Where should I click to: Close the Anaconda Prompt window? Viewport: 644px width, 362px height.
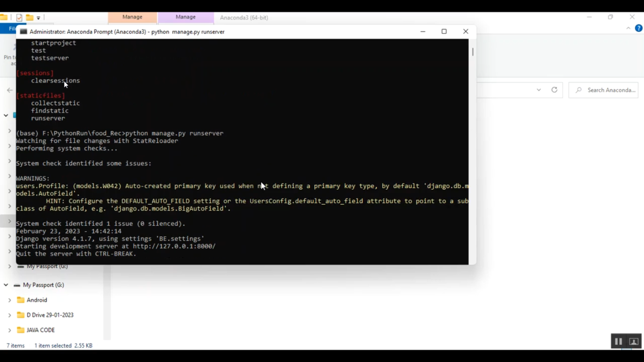click(465, 31)
